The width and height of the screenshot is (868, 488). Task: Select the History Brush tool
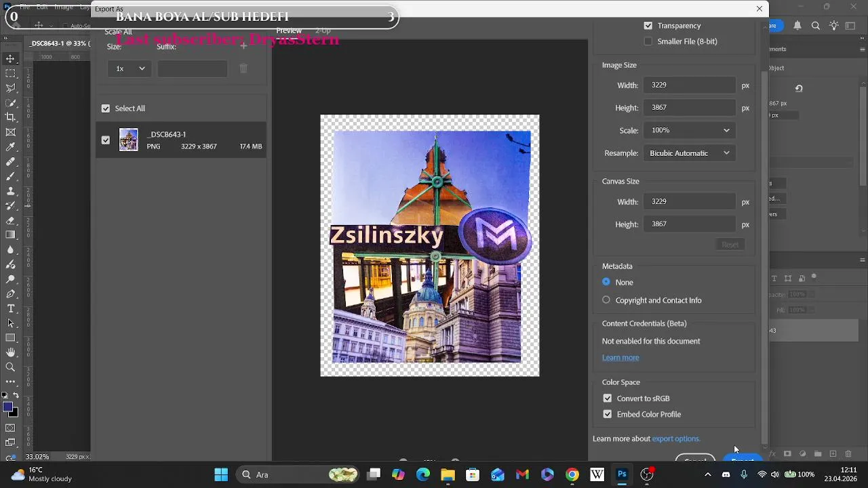[10, 205]
